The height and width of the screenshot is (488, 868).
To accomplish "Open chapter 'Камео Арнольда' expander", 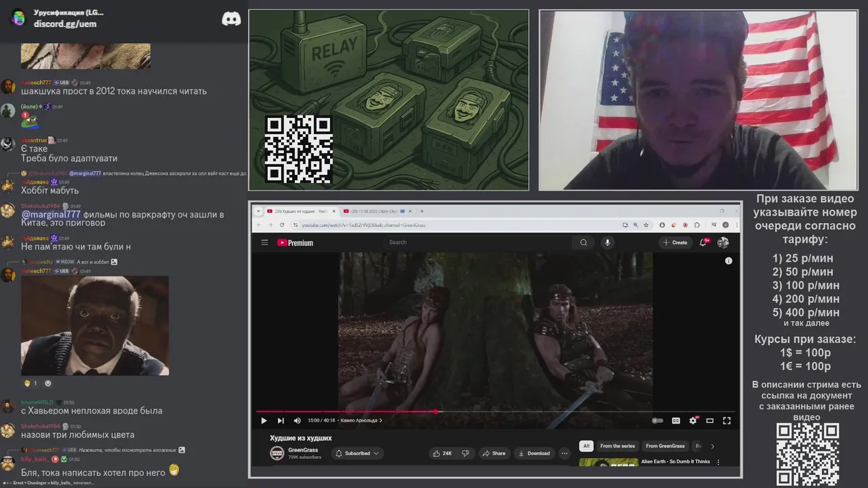I will pyautogui.click(x=361, y=420).
